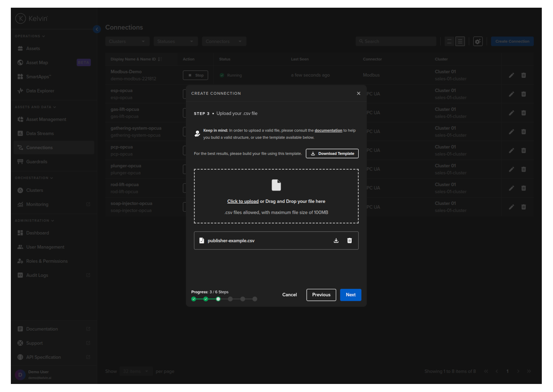Delete the Modbus-Demo connection
Image resolution: width=553 pixels, height=392 pixels.
[x=524, y=75]
